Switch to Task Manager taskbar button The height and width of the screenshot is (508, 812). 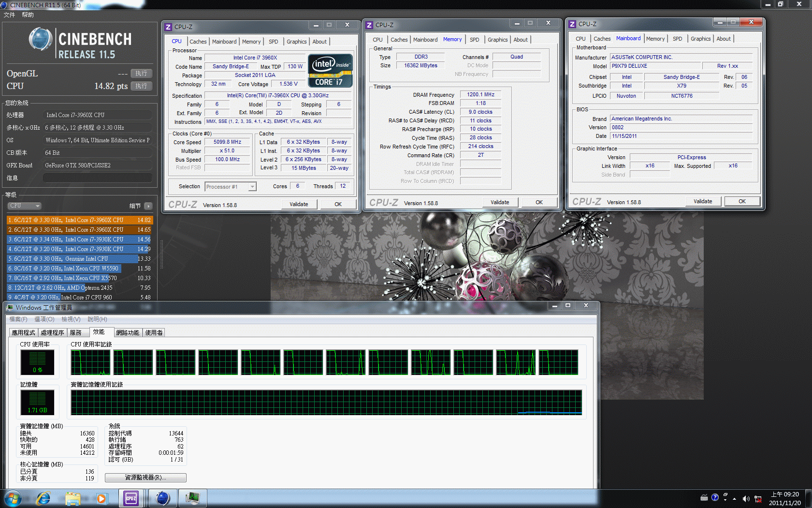pos(193,498)
